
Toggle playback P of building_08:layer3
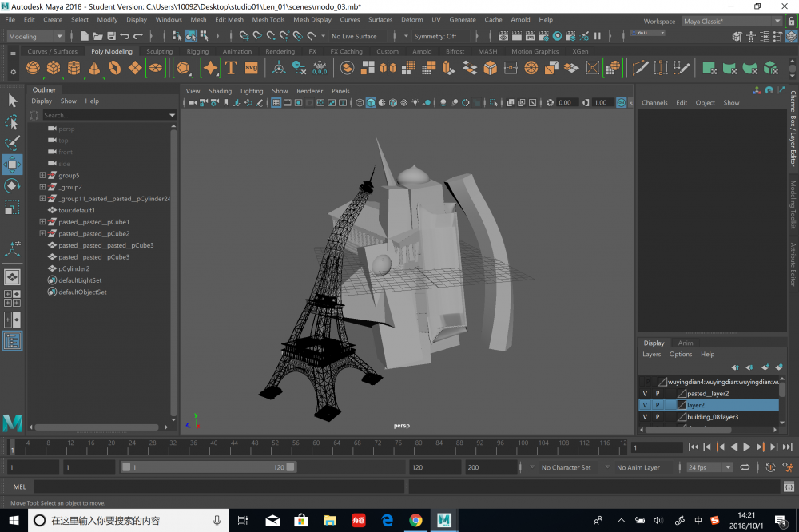pyautogui.click(x=658, y=417)
